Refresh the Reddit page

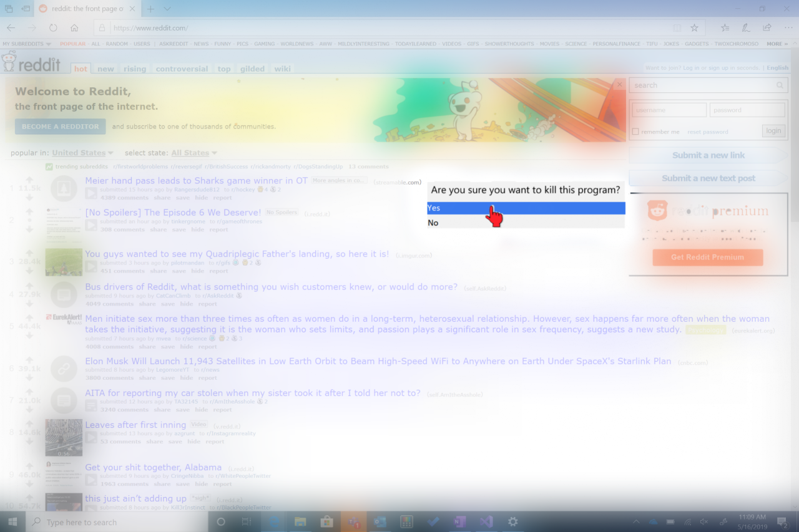pos(53,28)
